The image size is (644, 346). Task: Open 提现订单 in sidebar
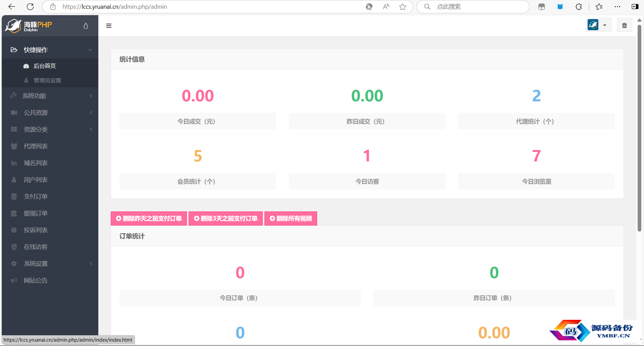pyautogui.click(x=50, y=213)
